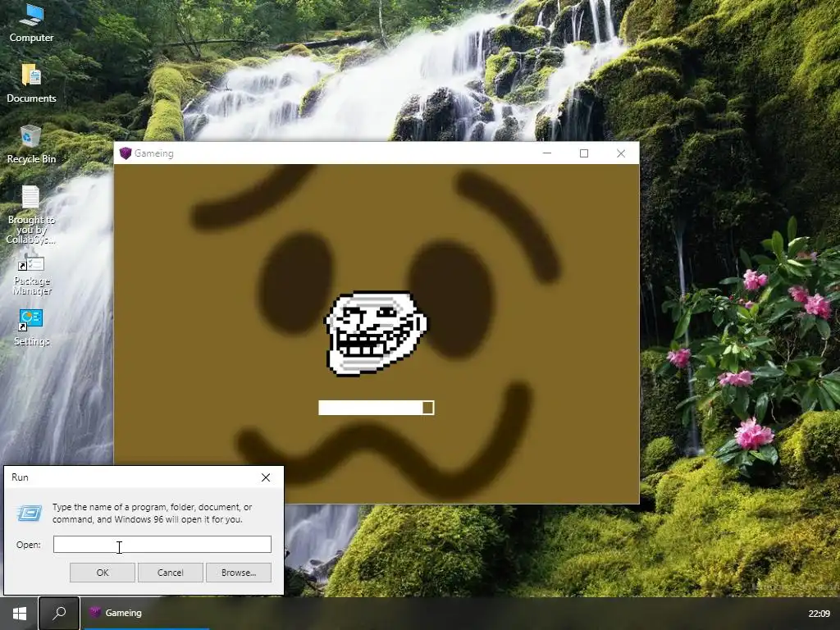Open the Documents folder icon
The image size is (840, 630).
pos(31,83)
